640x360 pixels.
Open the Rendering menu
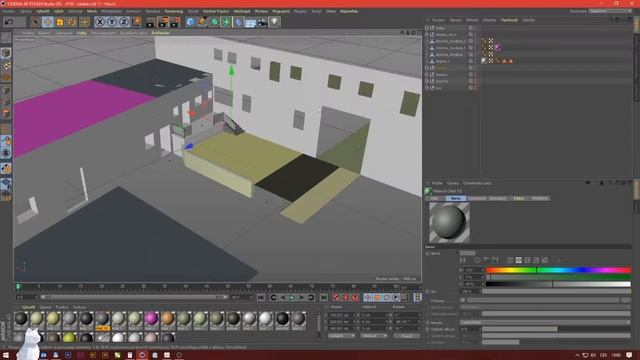[x=173, y=11]
